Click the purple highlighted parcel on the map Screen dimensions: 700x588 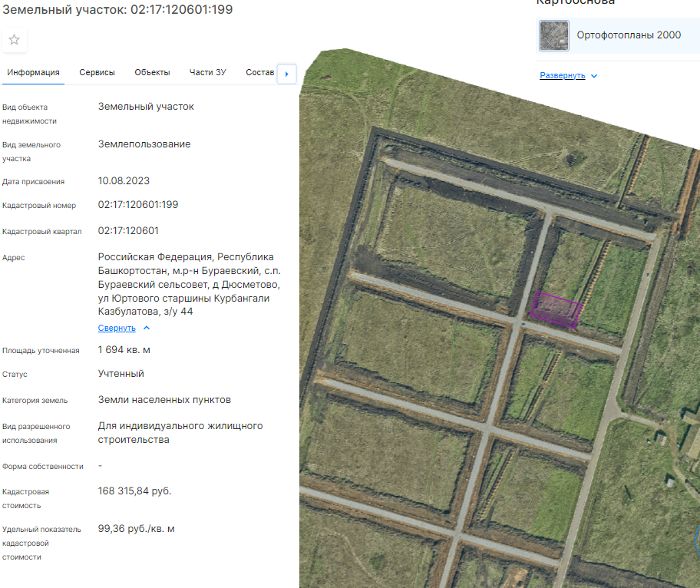[556, 309]
